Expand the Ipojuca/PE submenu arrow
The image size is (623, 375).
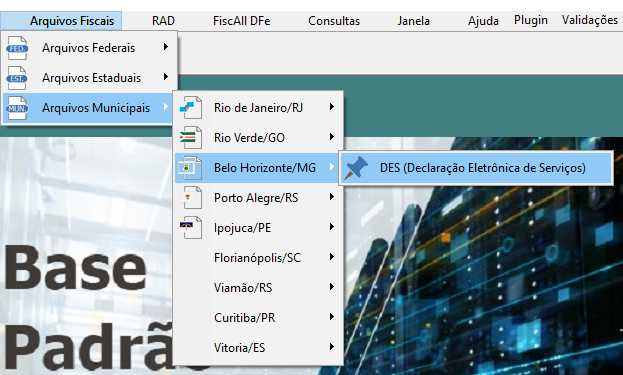pos(331,227)
